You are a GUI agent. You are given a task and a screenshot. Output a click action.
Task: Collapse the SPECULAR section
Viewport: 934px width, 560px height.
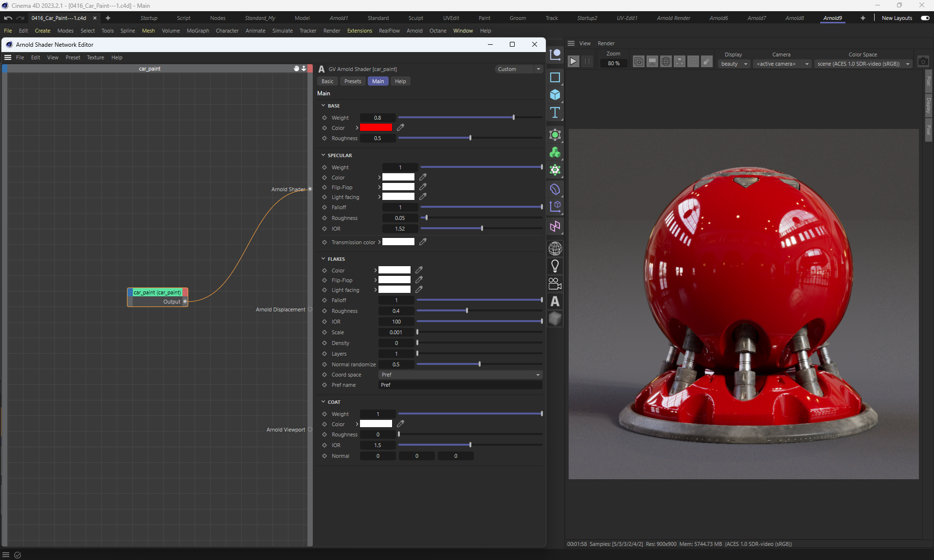(x=323, y=155)
